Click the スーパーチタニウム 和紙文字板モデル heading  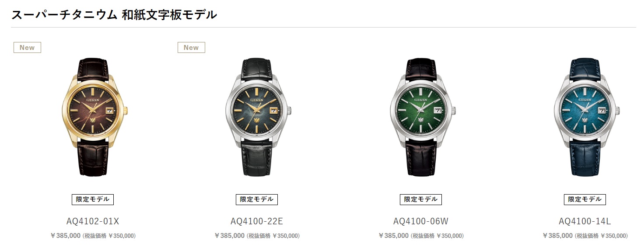114,14
